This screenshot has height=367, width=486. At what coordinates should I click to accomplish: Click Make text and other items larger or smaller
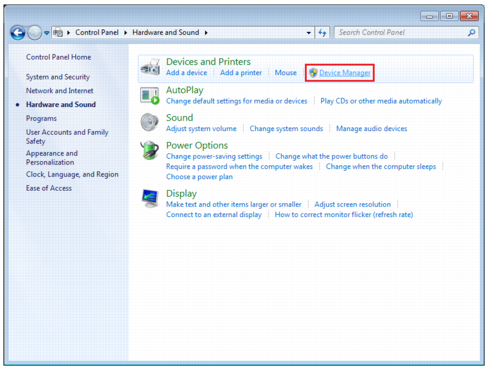234,204
